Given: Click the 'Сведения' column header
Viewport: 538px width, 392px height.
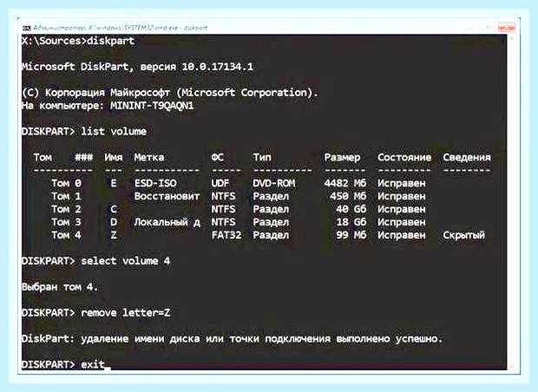Looking at the screenshot, I should click(x=467, y=158).
